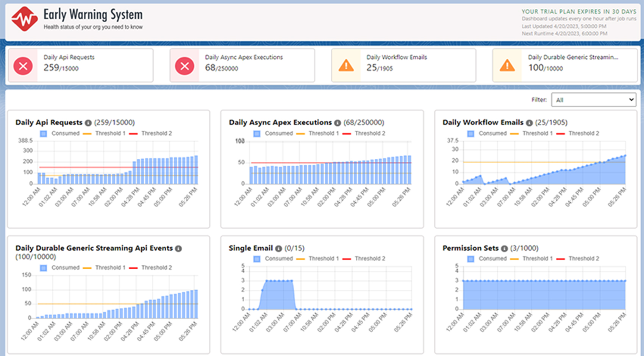Open the info icon beside Daily Api Requests title
Screen dimensions: 644x356
[x=88, y=122]
